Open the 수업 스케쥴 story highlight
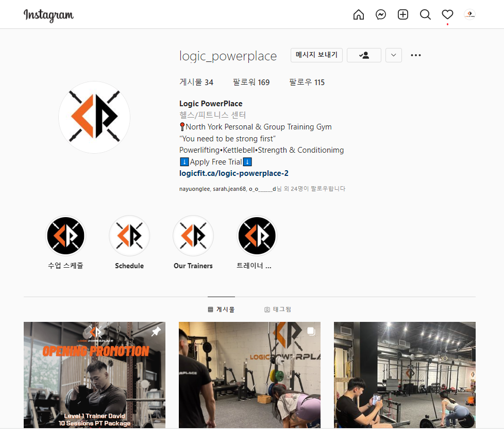504x440 pixels. (x=65, y=242)
